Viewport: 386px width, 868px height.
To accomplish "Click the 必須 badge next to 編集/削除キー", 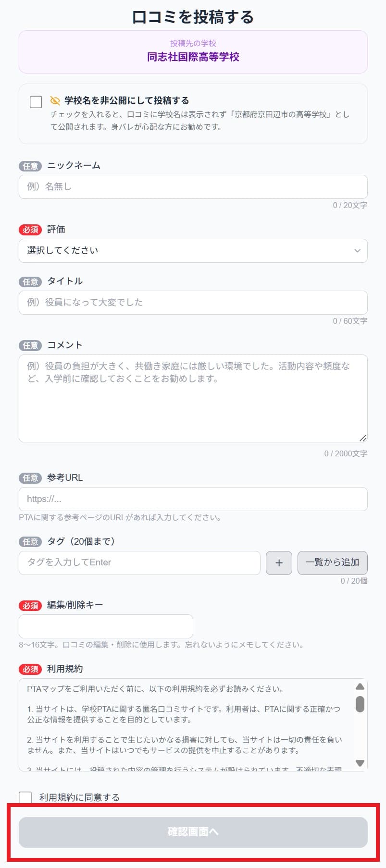I will pyautogui.click(x=30, y=606).
